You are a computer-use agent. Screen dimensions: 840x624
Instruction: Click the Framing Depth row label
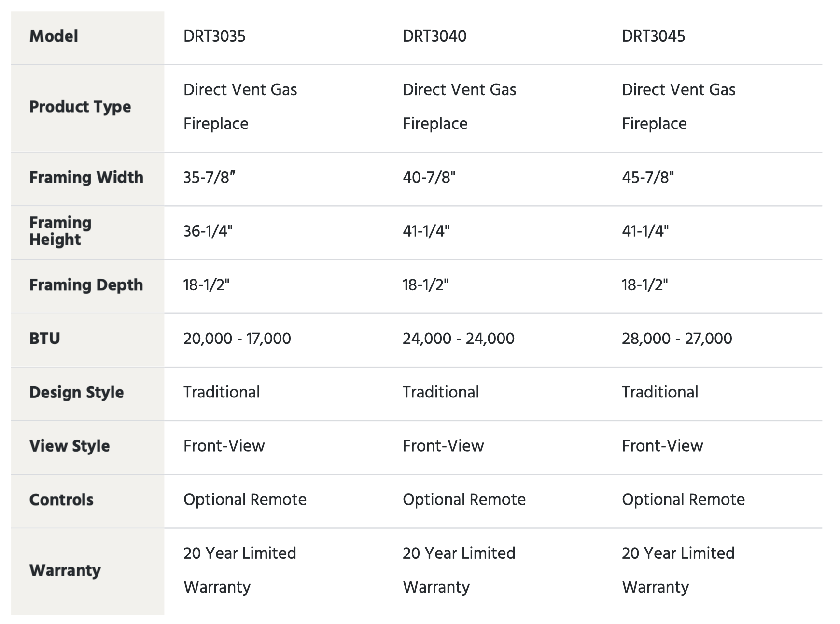tap(86, 285)
